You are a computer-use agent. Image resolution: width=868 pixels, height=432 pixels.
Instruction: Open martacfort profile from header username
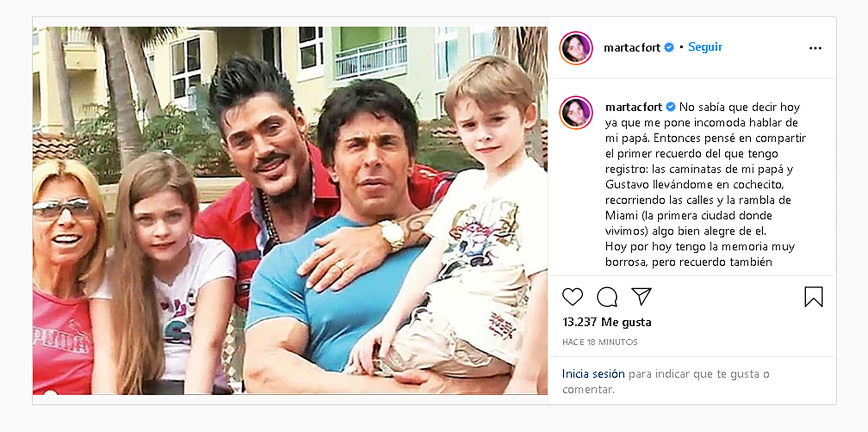632,47
